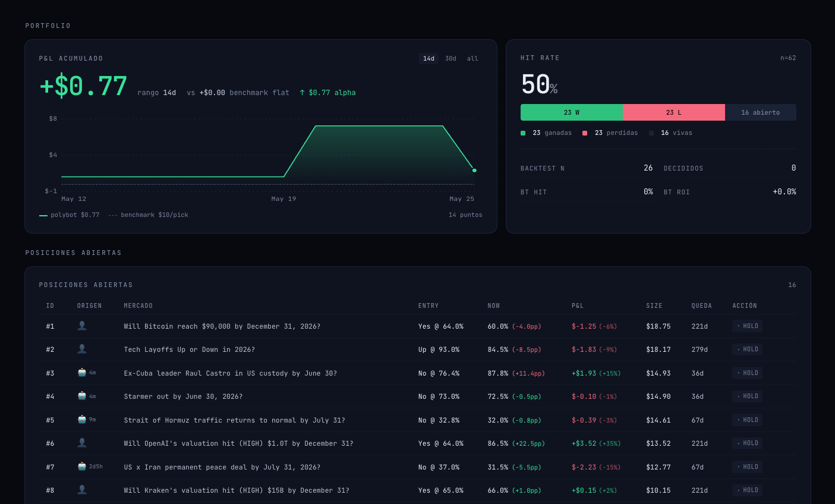Click the $-2.23 (-15%) P&L cell
This screenshot has height=504, width=835.
596,467
